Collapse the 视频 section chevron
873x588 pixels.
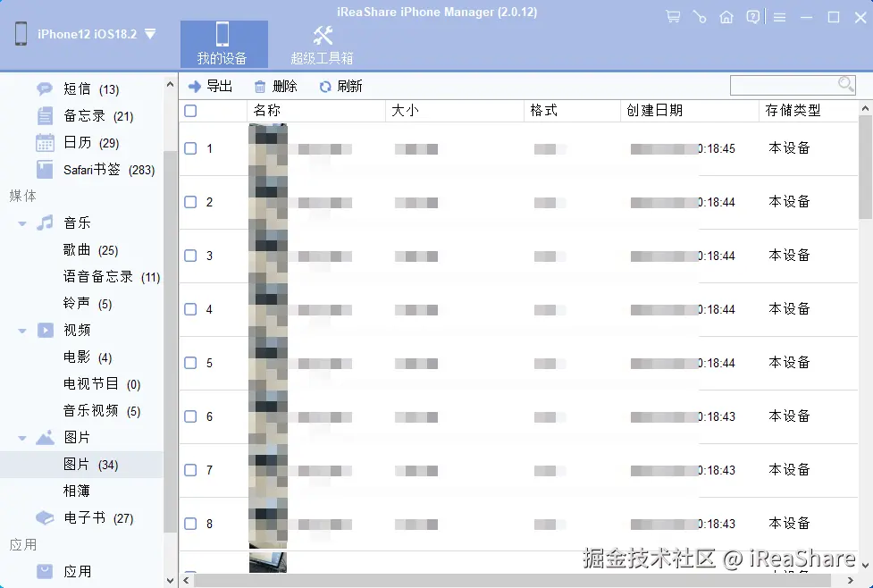pyautogui.click(x=23, y=330)
